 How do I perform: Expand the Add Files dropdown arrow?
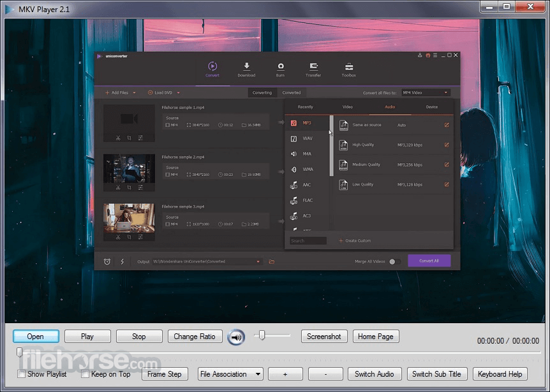coord(134,93)
